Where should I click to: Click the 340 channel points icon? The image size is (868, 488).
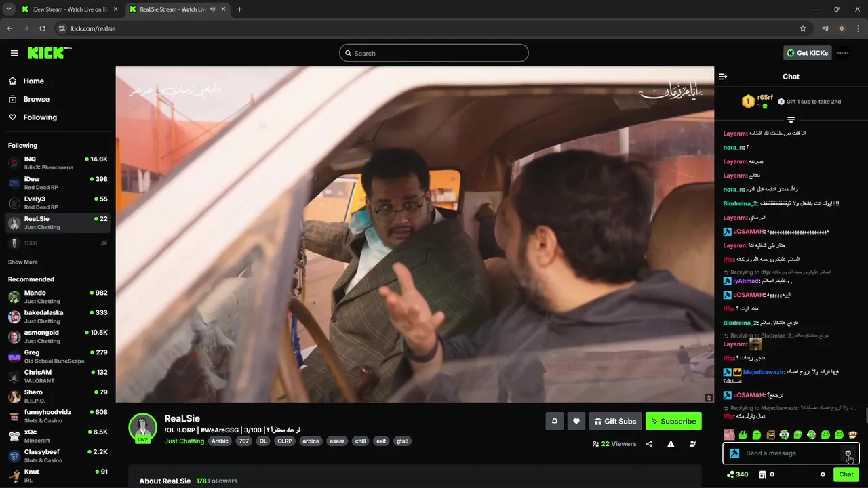pos(730,474)
